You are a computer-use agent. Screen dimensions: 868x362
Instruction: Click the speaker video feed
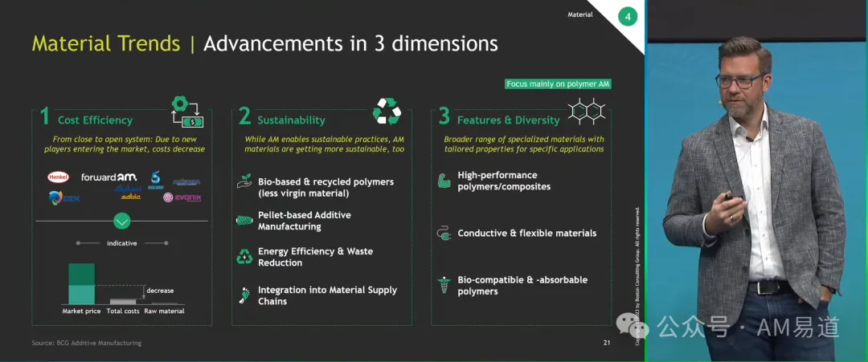757,181
